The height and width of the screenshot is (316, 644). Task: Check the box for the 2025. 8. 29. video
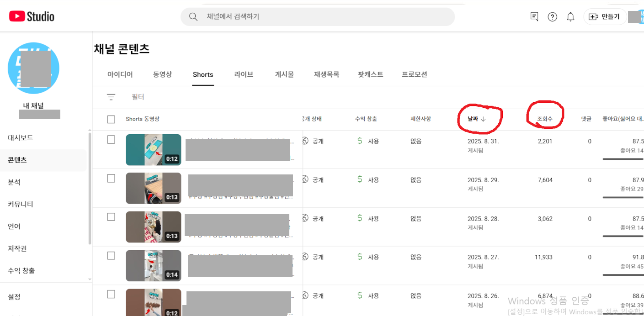point(111,179)
